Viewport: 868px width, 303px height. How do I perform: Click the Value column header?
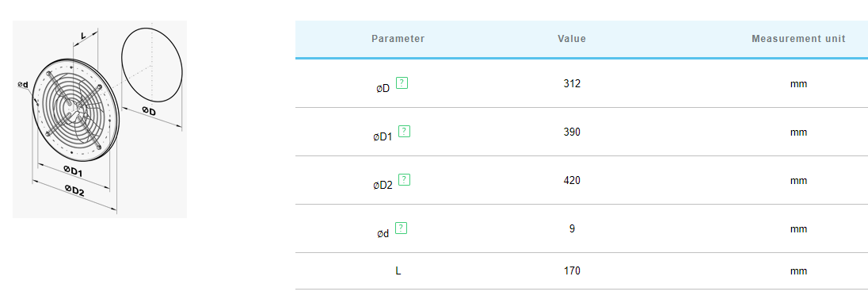tap(572, 39)
